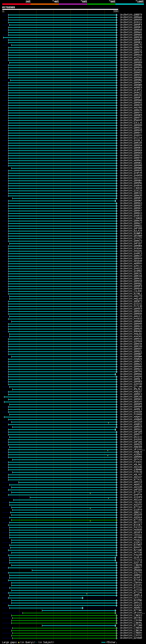The image size is (146, 644).
Task: Select hit label UniRef100_C5HY60
Action: (x=131, y=583)
